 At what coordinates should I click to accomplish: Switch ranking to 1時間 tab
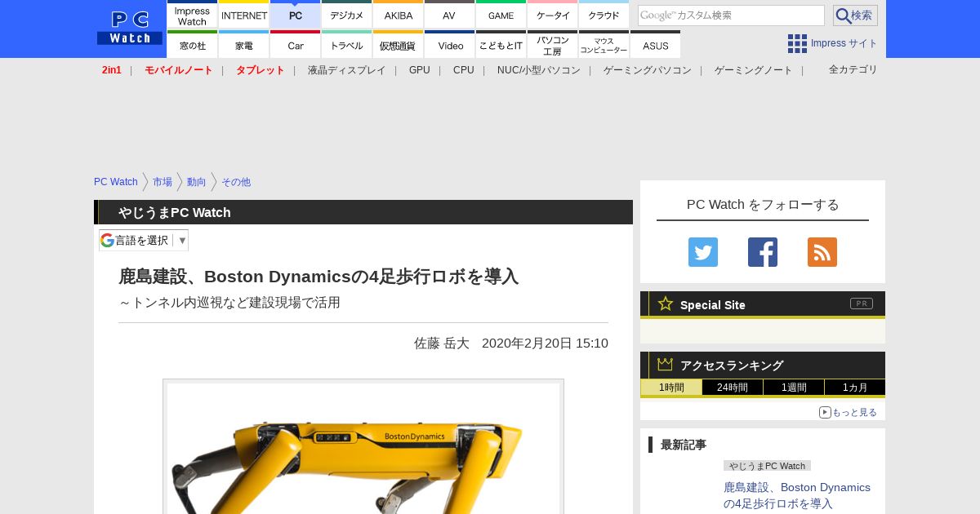point(671,388)
